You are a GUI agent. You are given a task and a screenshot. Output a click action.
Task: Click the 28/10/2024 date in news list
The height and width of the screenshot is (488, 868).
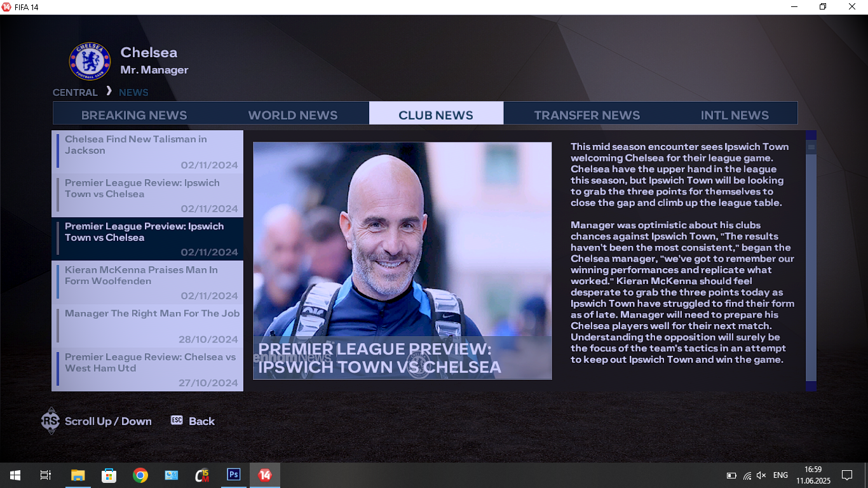(208, 339)
